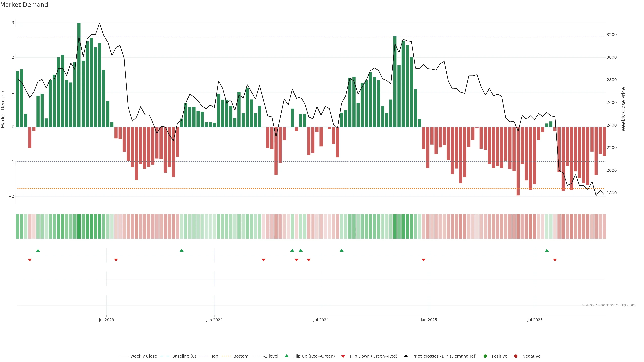Click the green Positive legend dot

click(485, 356)
